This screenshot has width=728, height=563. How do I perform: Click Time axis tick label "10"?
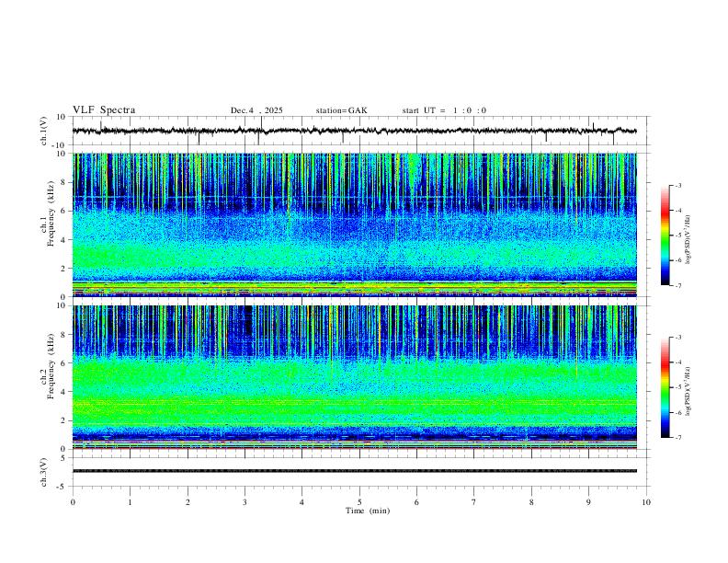pos(646,502)
